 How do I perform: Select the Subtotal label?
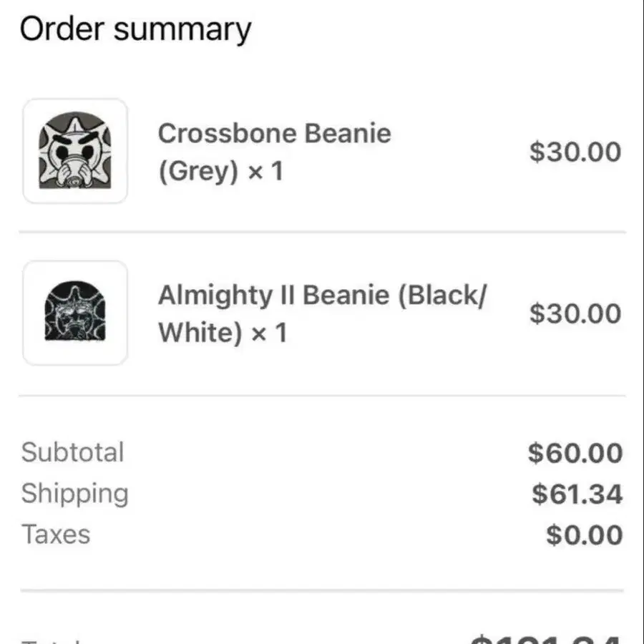pyautogui.click(x=72, y=452)
